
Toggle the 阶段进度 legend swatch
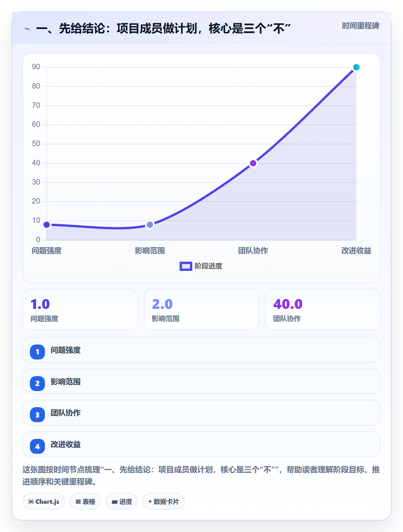(186, 266)
